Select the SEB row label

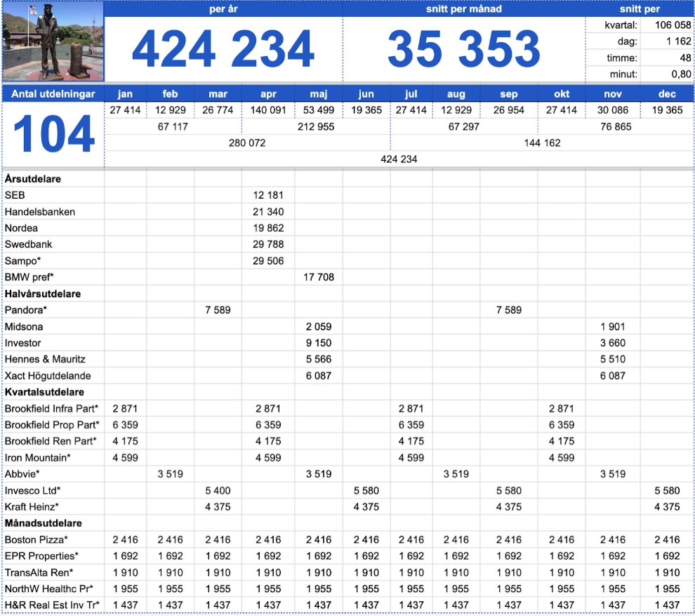pos(15,195)
